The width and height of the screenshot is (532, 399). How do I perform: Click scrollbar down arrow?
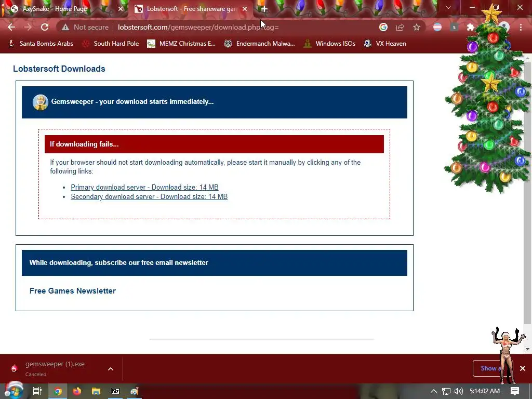tap(528, 349)
